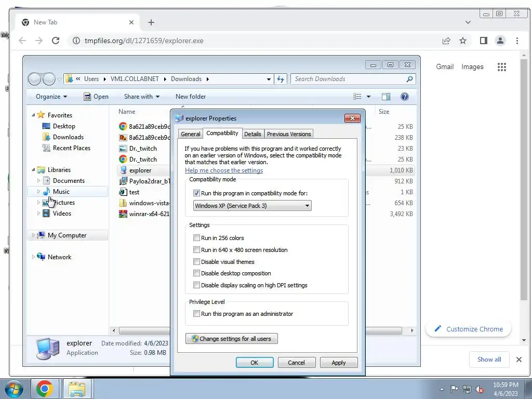
Task: Select the Compatibility tab
Action: coord(222,133)
